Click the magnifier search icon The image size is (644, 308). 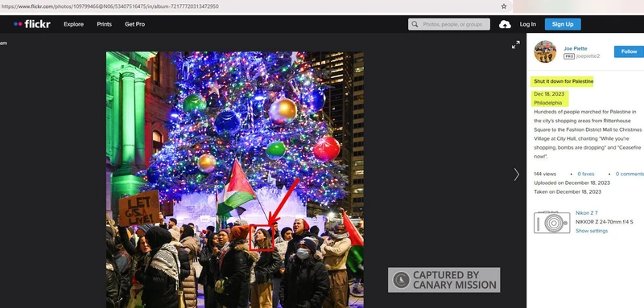[x=415, y=24]
